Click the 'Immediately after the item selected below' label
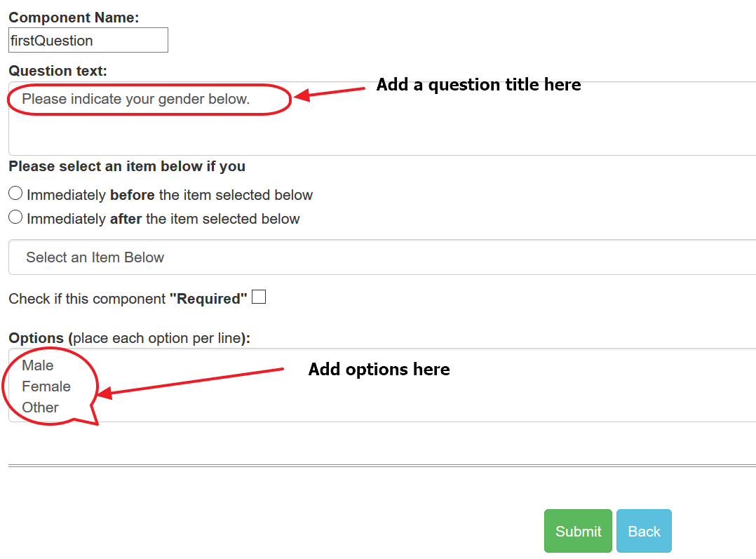Image resolution: width=756 pixels, height=559 pixels. tap(163, 219)
